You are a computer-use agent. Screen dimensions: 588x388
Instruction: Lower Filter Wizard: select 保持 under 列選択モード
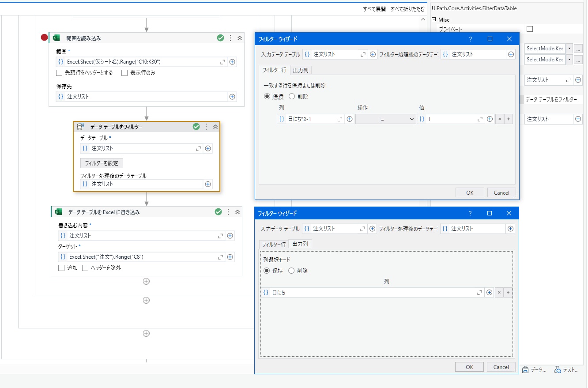point(266,271)
